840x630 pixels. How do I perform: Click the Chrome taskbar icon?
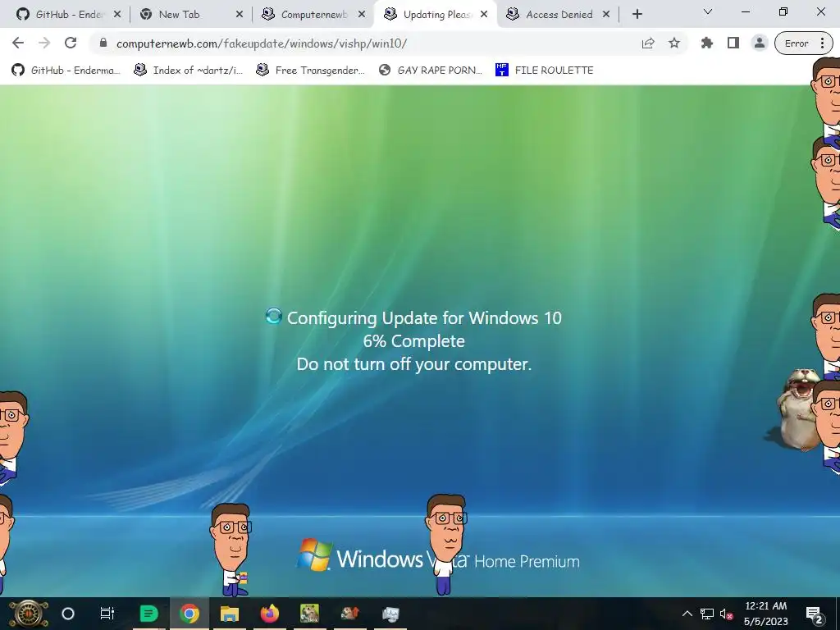189,614
